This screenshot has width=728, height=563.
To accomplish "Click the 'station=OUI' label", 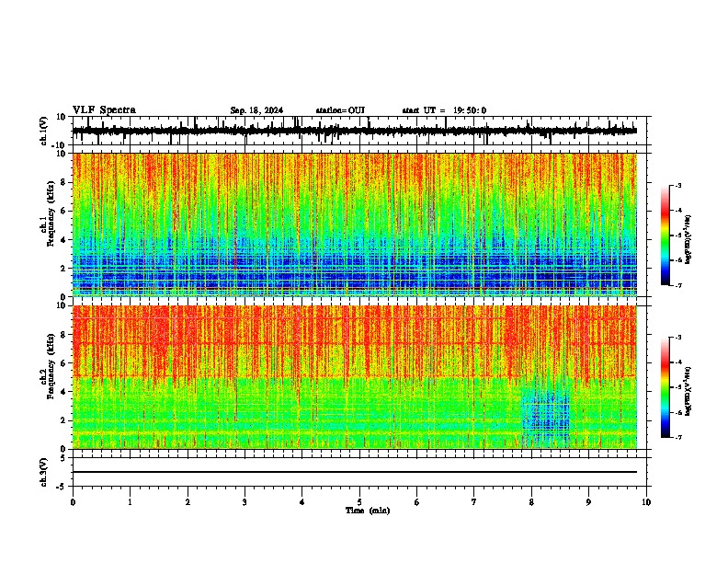I will [340, 110].
